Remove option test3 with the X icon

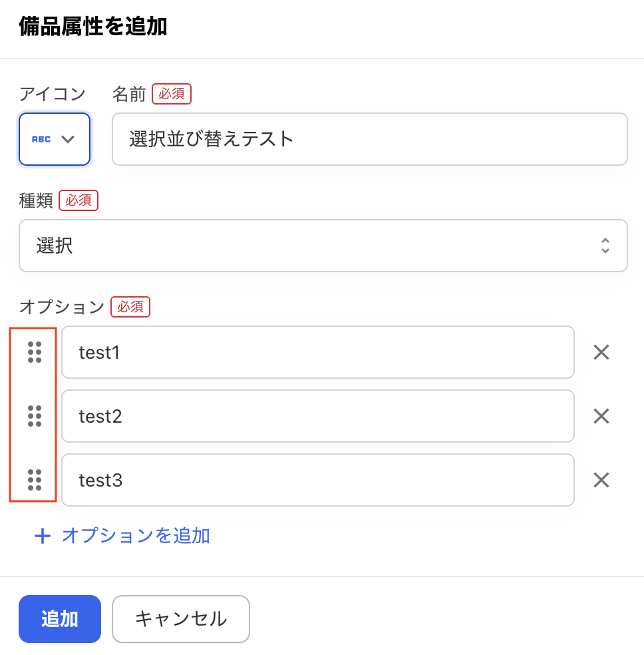(x=601, y=480)
